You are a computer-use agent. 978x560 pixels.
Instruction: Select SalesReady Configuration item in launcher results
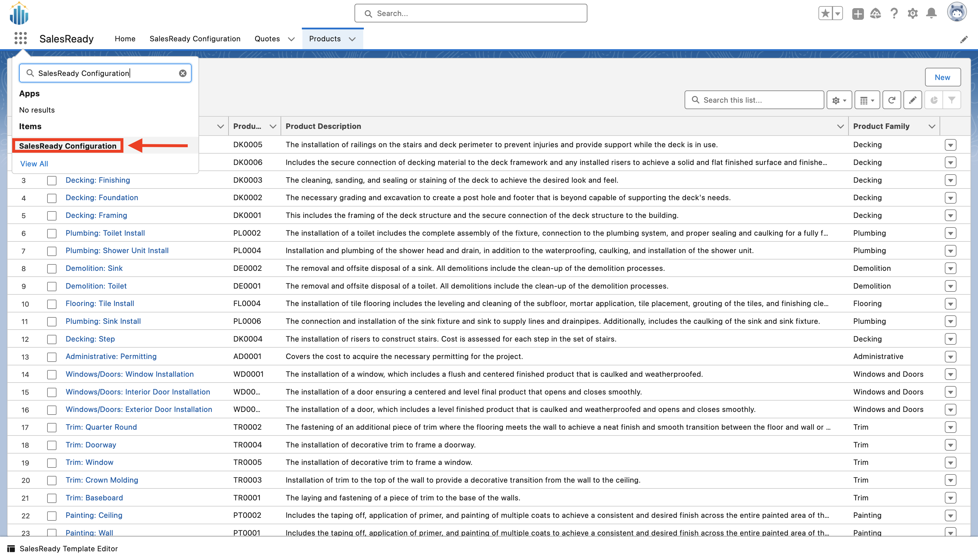(x=68, y=146)
